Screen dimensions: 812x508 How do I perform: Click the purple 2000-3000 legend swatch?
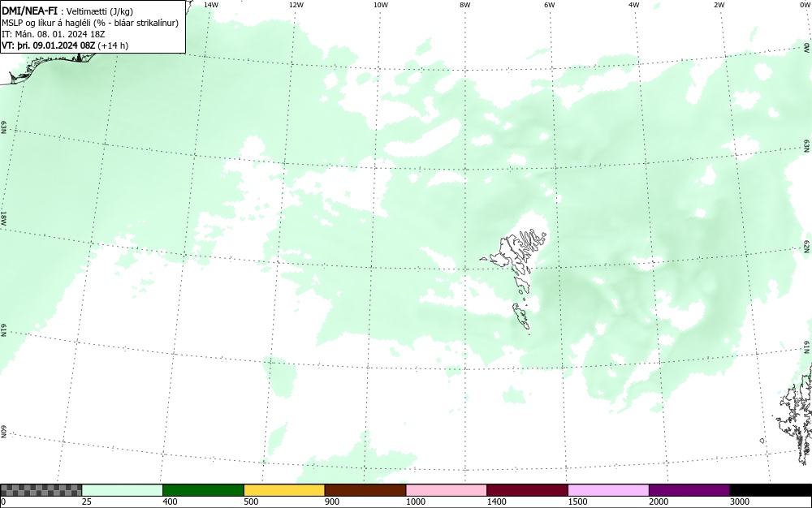[x=689, y=490]
